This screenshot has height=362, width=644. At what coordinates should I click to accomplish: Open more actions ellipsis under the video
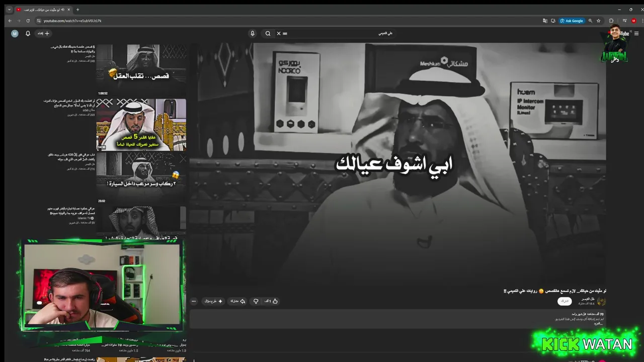click(x=194, y=301)
